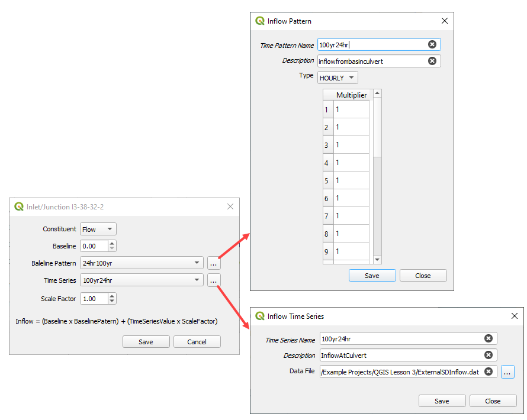The image size is (527, 420).
Task: Clear the InflowAtCulvert description text
Action: [x=488, y=355]
